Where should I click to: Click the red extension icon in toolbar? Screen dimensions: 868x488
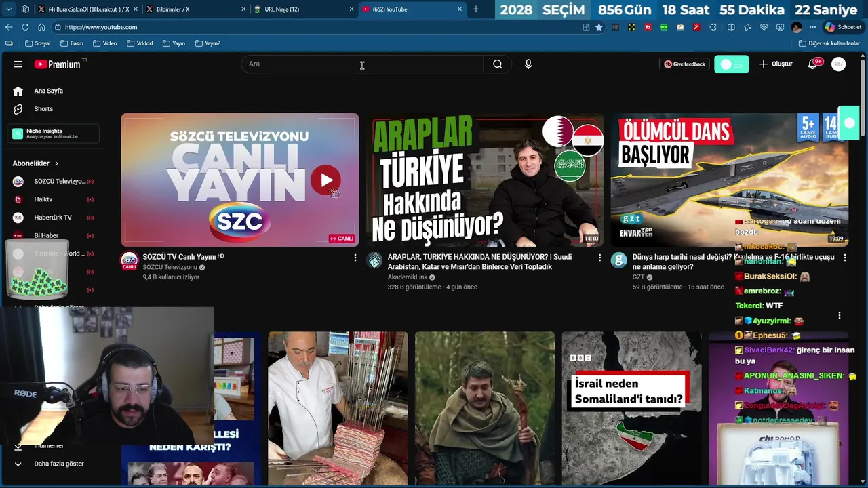(x=648, y=27)
